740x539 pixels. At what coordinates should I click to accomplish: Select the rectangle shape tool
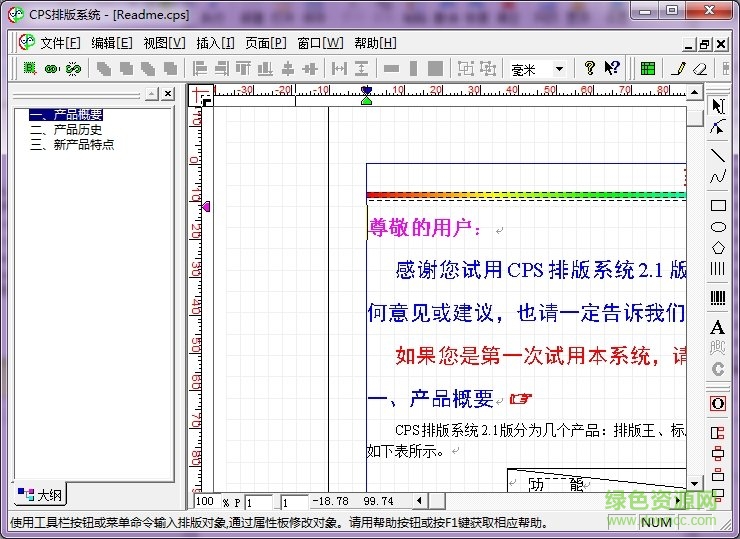717,205
